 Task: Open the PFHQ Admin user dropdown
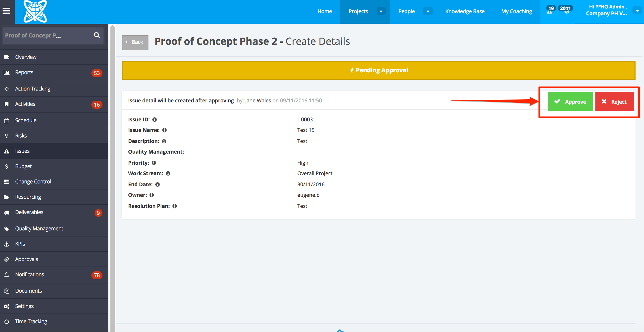coord(637,11)
